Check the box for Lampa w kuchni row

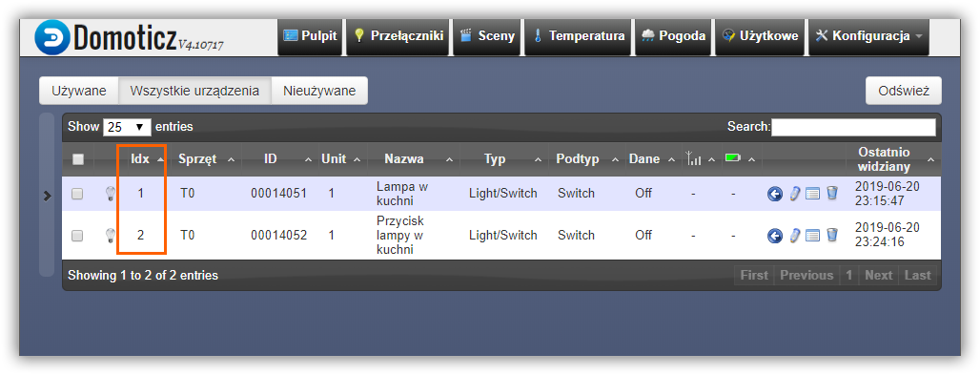(77, 194)
